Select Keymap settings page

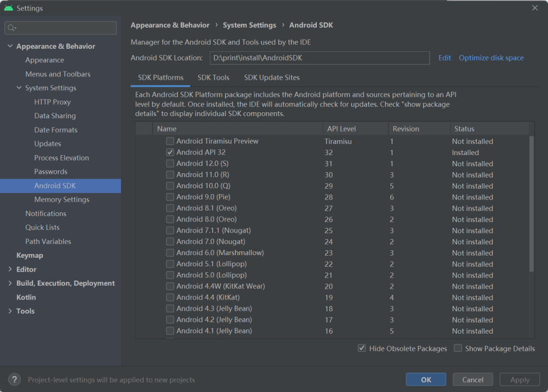30,256
